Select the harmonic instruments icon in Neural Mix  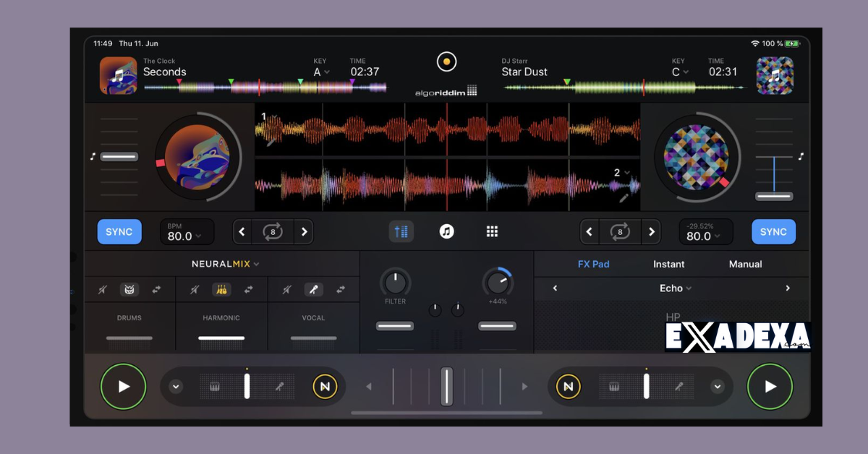click(x=222, y=288)
